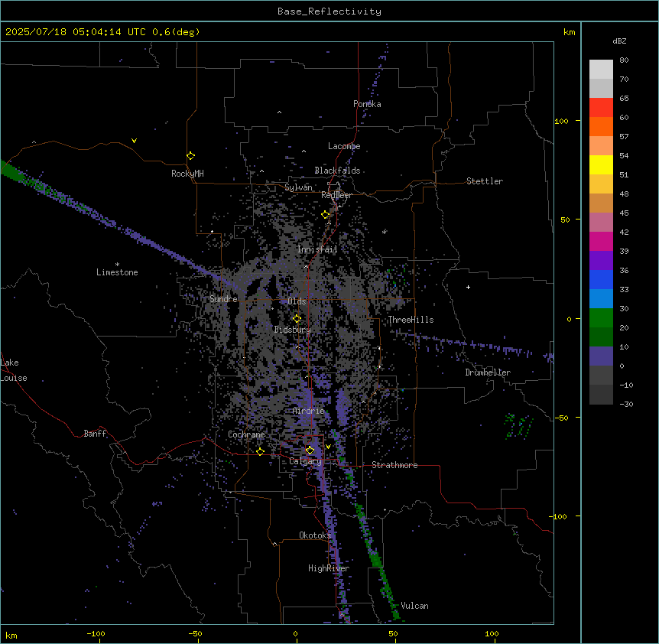Image resolution: width=659 pixels, height=644 pixels.
Task: Click the yellow diamond marker above Calgary label
Action: click(x=310, y=450)
